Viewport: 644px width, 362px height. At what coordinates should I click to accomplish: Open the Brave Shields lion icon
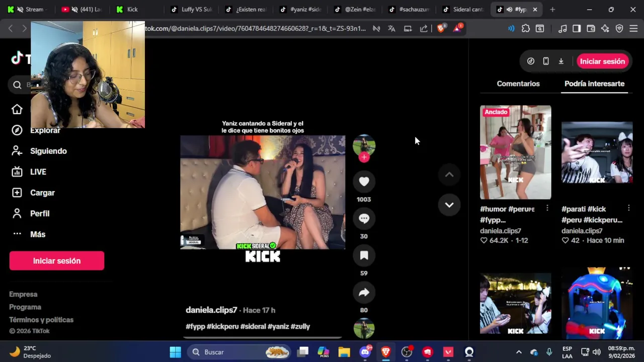click(441, 29)
